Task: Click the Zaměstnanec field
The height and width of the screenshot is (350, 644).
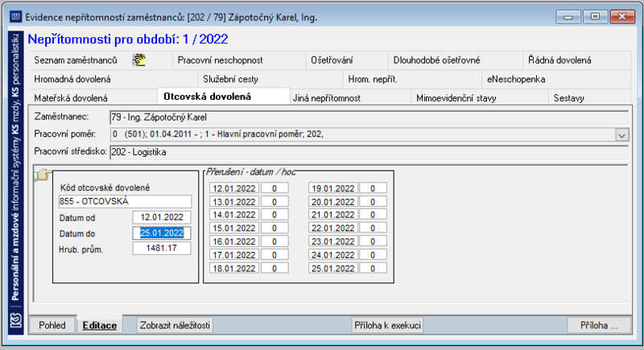Action: tap(369, 117)
